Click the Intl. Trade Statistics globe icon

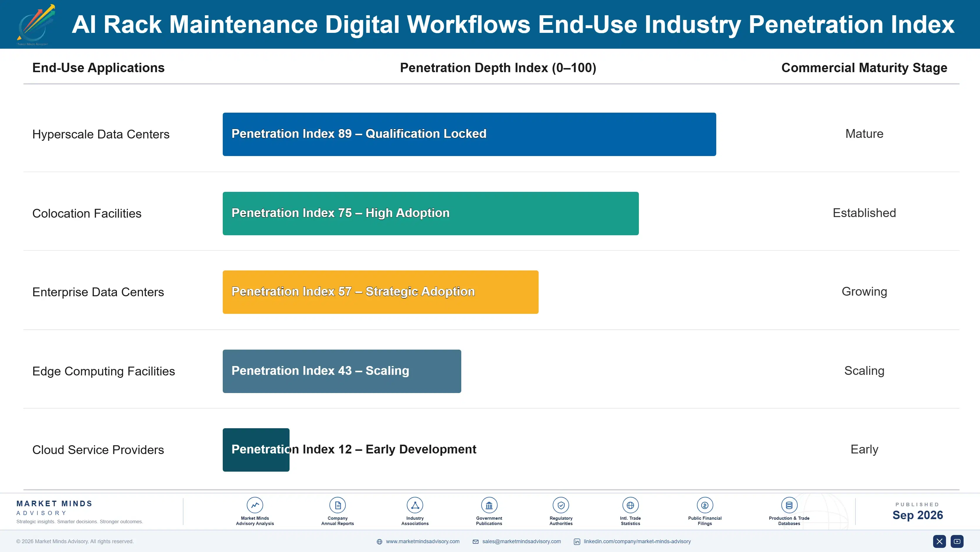[x=630, y=505]
